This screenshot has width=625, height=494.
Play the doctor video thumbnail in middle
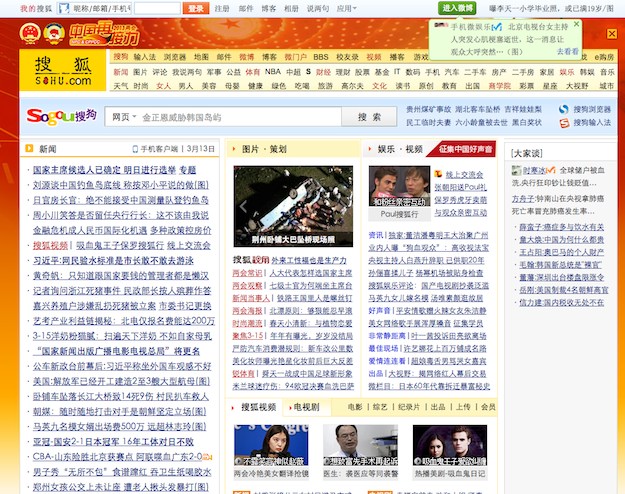[x=360, y=445]
